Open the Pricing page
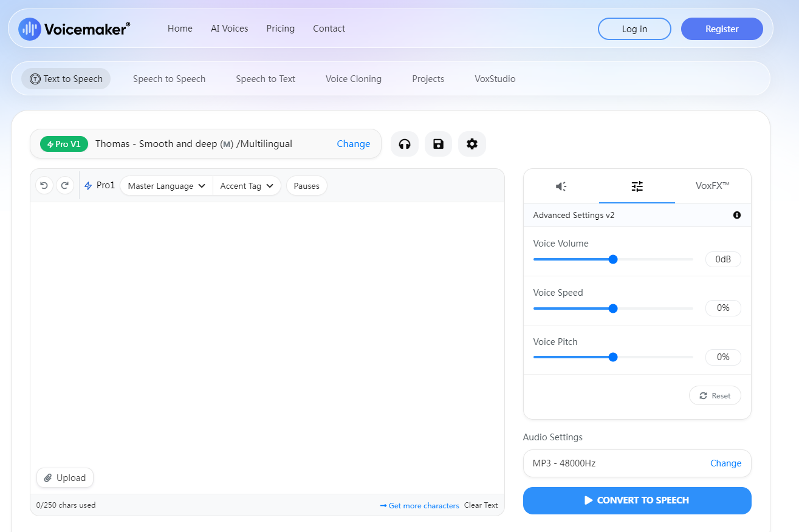This screenshot has width=799, height=532. (x=281, y=29)
